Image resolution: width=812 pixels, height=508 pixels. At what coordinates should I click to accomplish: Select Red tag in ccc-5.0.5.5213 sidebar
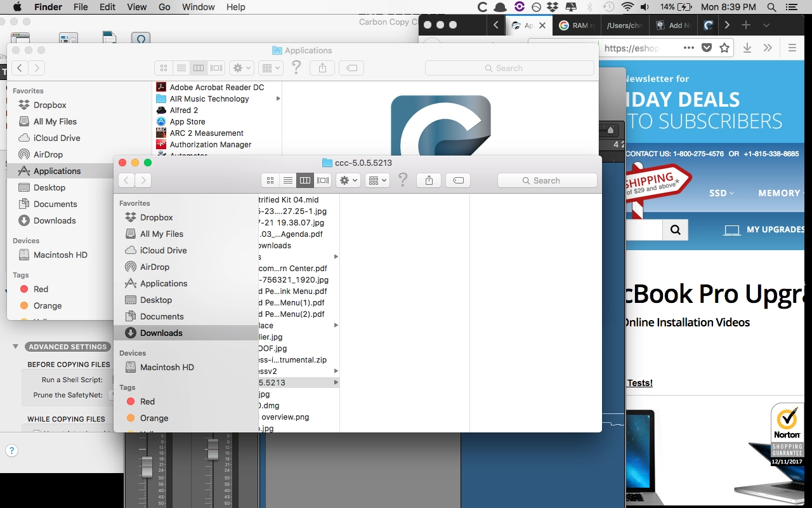coord(186,401)
